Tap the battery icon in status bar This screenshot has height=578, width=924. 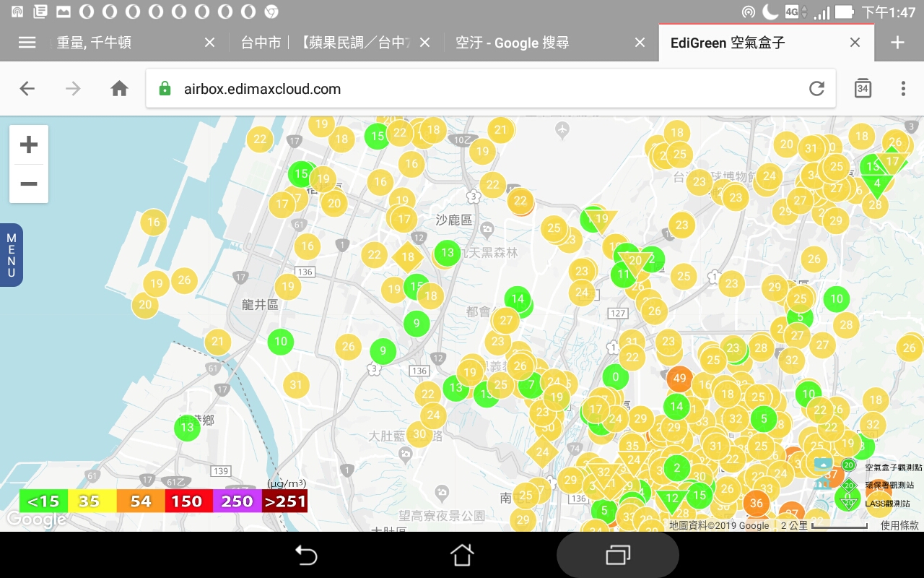tap(845, 12)
